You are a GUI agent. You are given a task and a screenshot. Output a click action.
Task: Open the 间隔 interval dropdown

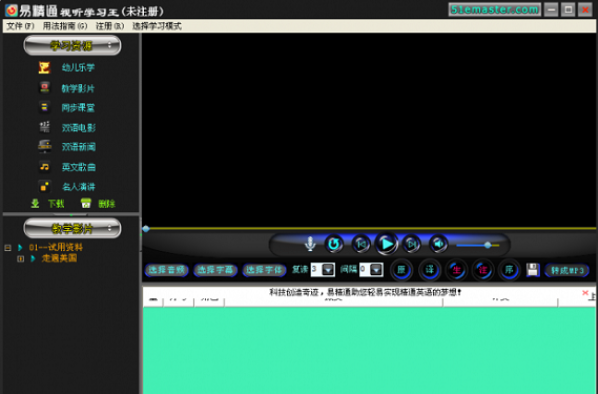pyautogui.click(x=376, y=270)
